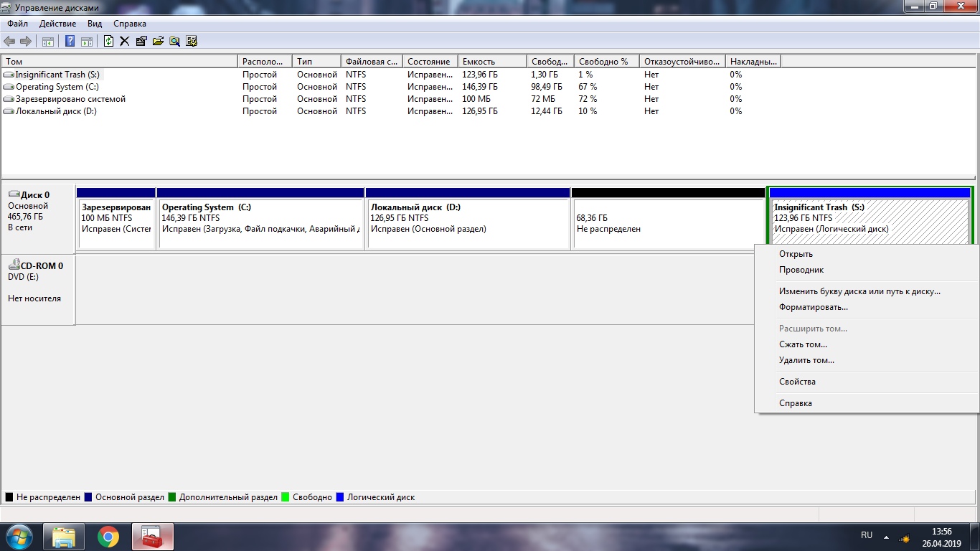The height and width of the screenshot is (551, 980).
Task: Click the black X delete toolbar icon
Action: pyautogui.click(x=124, y=41)
